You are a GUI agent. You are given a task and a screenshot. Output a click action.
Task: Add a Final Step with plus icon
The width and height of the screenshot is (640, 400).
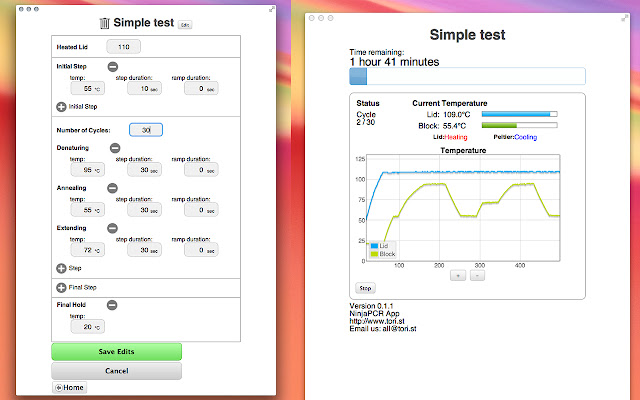pyautogui.click(x=62, y=287)
